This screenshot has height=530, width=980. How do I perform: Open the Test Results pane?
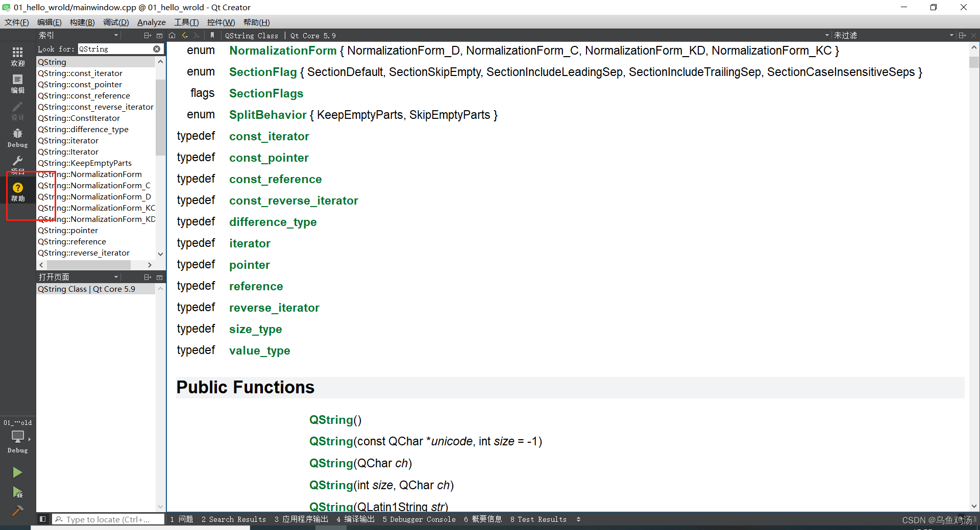[x=538, y=519]
